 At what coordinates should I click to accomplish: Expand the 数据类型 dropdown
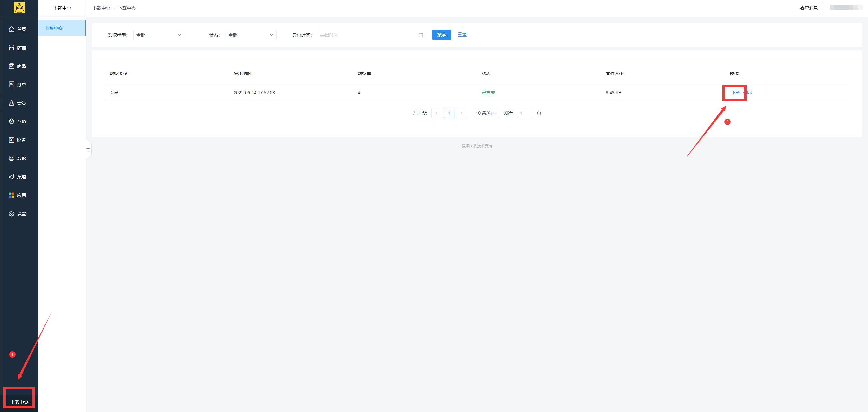(x=159, y=35)
